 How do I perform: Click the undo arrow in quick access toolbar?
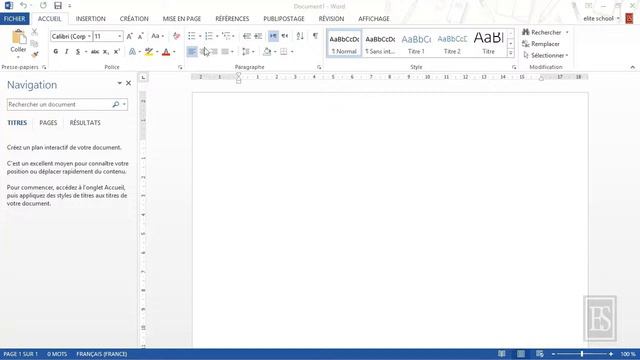tap(24, 6)
